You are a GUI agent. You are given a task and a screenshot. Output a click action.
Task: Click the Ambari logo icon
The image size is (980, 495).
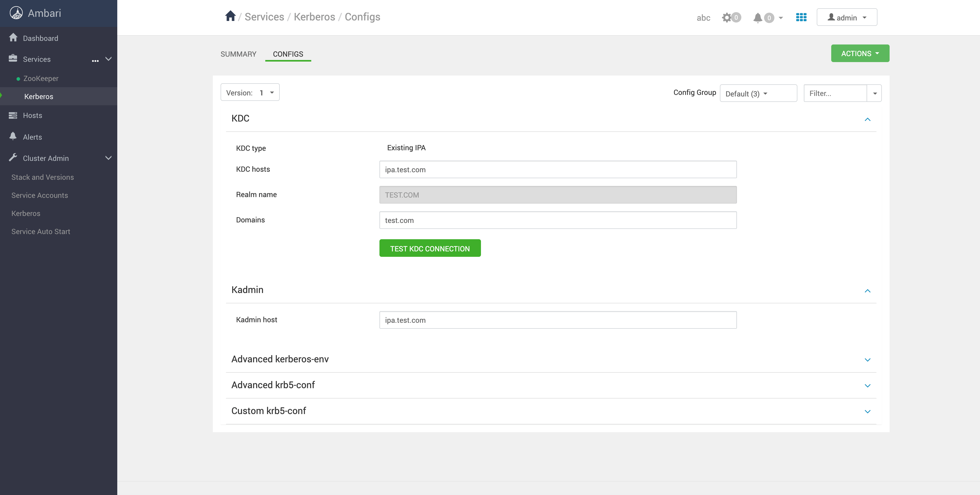16,13
